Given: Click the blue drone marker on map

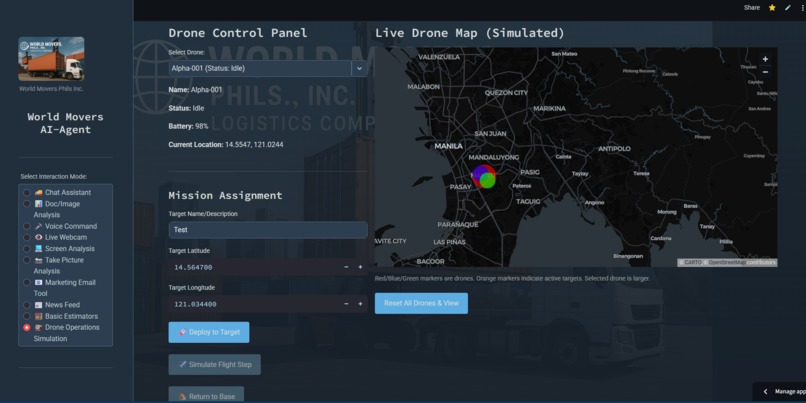Looking at the screenshot, I should [x=480, y=172].
